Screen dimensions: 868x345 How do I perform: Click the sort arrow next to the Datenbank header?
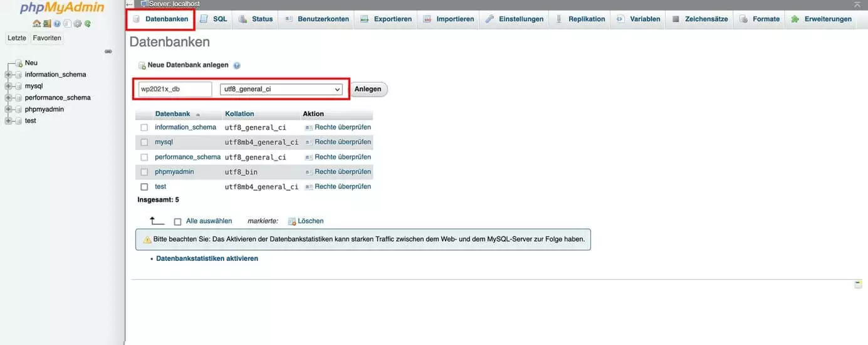tap(198, 114)
